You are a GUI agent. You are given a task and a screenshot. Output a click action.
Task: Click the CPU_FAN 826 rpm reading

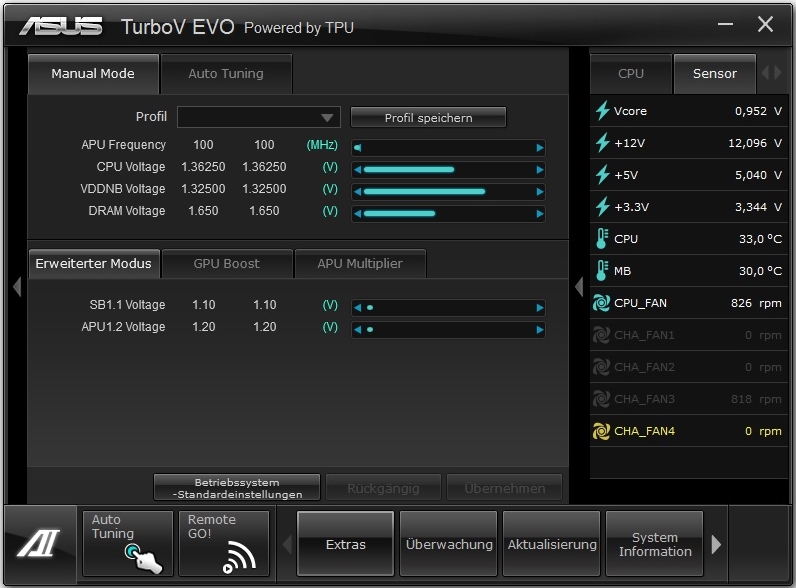(756, 303)
